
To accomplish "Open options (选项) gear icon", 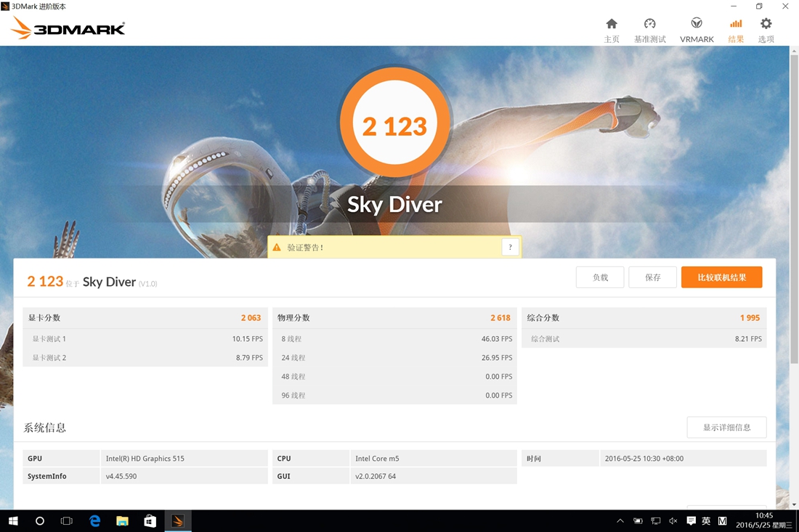I will point(766,23).
